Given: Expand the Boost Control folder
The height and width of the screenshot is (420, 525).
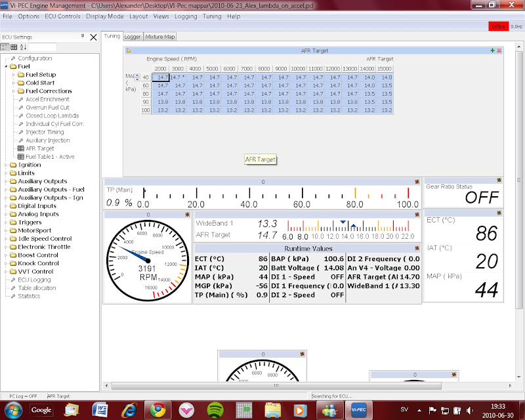Looking at the screenshot, I should [6, 255].
